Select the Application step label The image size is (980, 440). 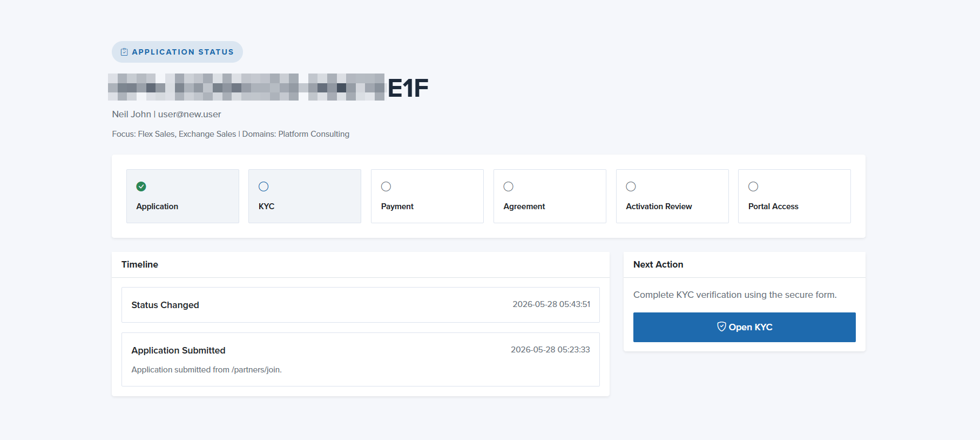[157, 206]
